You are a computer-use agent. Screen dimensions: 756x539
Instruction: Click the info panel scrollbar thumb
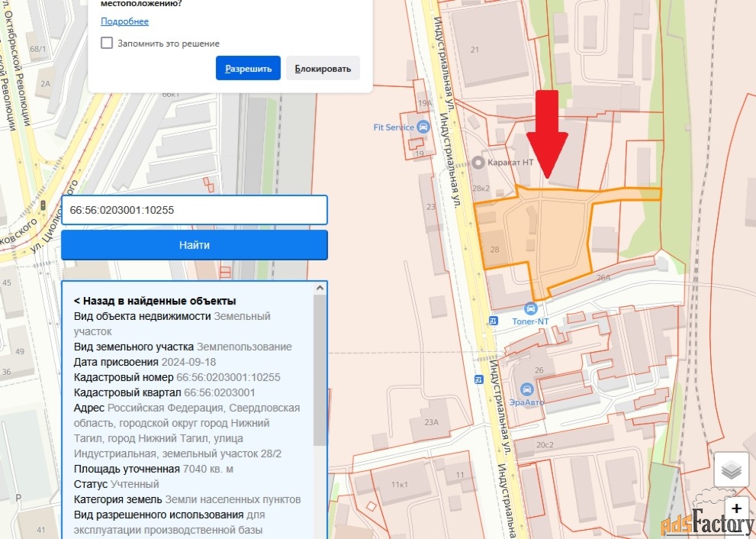coord(320,370)
